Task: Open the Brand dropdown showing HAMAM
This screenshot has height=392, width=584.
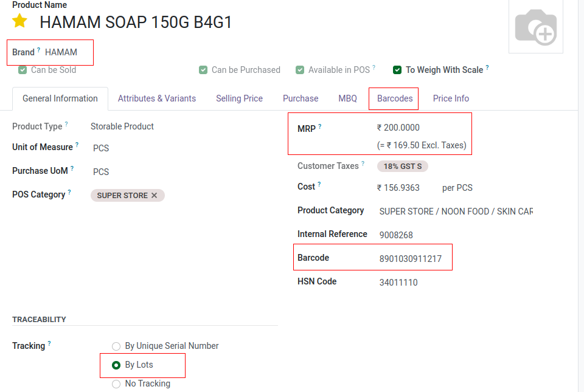Action: [61, 52]
